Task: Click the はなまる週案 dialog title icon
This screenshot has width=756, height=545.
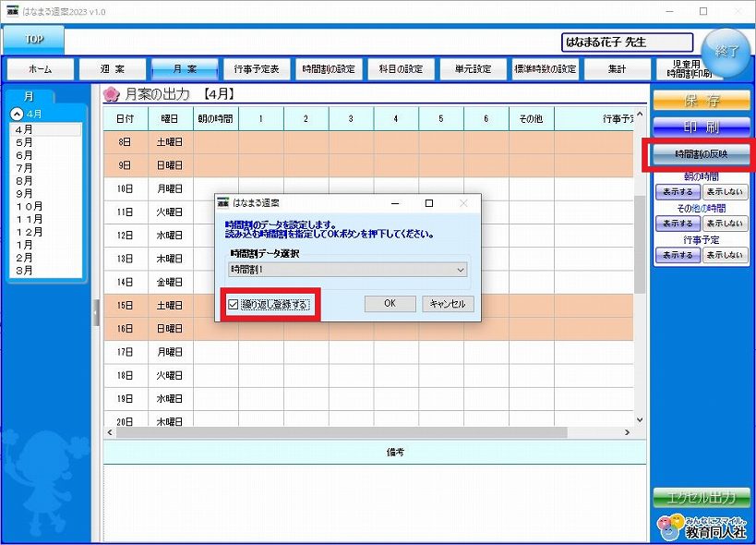Action: coord(222,203)
